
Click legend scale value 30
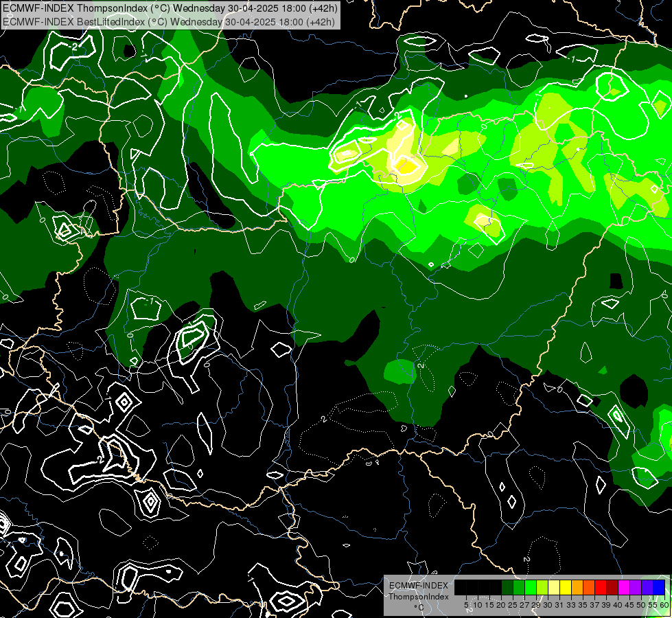[x=548, y=605]
